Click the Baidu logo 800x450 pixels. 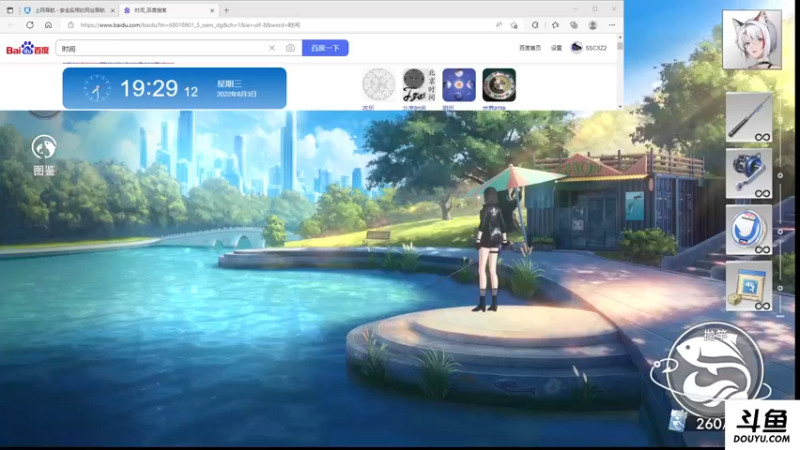[28, 48]
